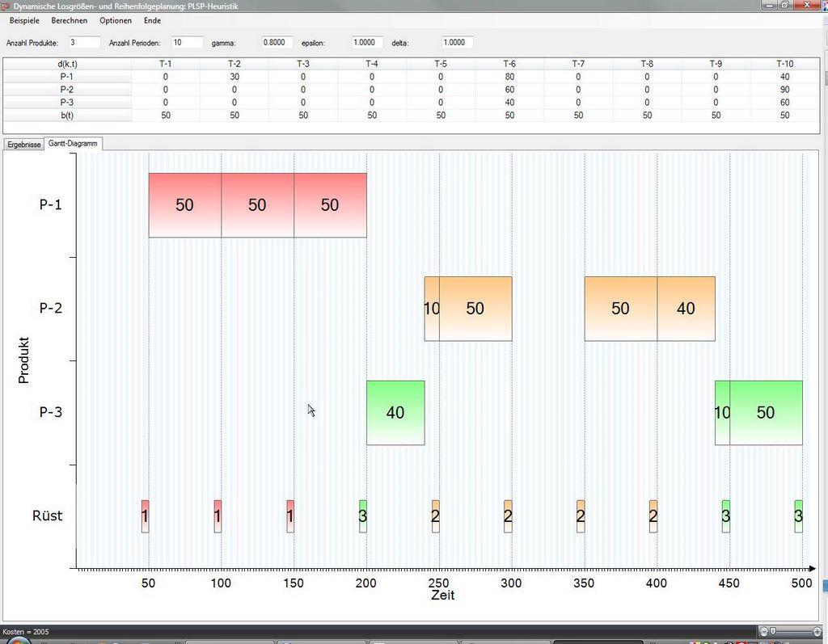Viewport: 828px width, 644px height.
Task: Select P-1 demand cell under T-6
Action: pos(509,77)
